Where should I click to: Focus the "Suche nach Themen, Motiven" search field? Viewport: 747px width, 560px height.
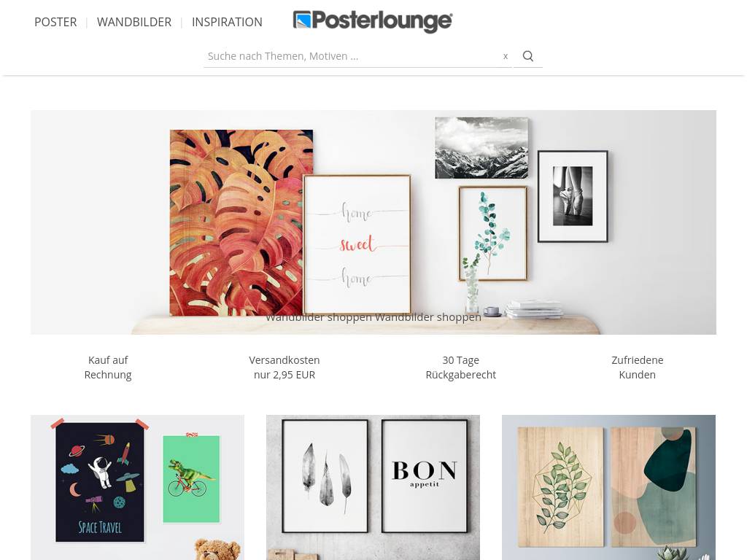(352, 56)
